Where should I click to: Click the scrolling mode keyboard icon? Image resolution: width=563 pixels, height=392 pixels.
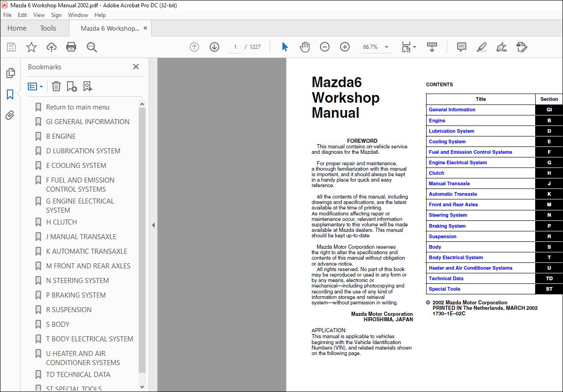(x=432, y=47)
